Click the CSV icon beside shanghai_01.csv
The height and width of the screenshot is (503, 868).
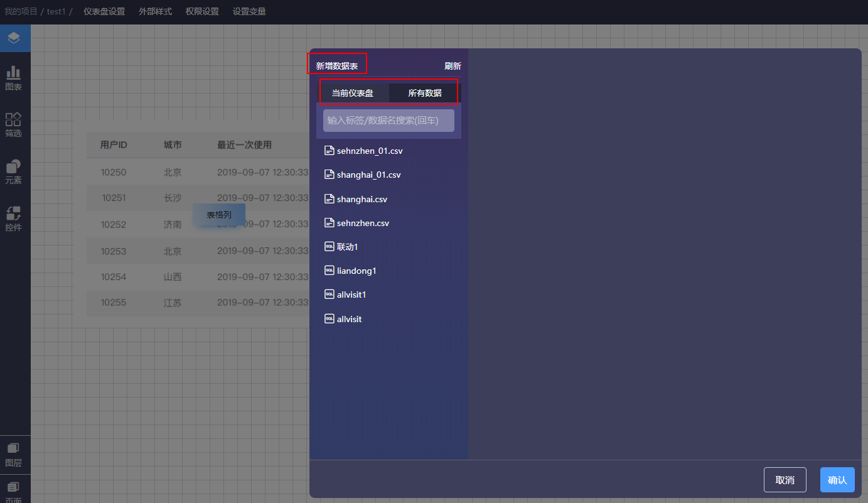[329, 174]
